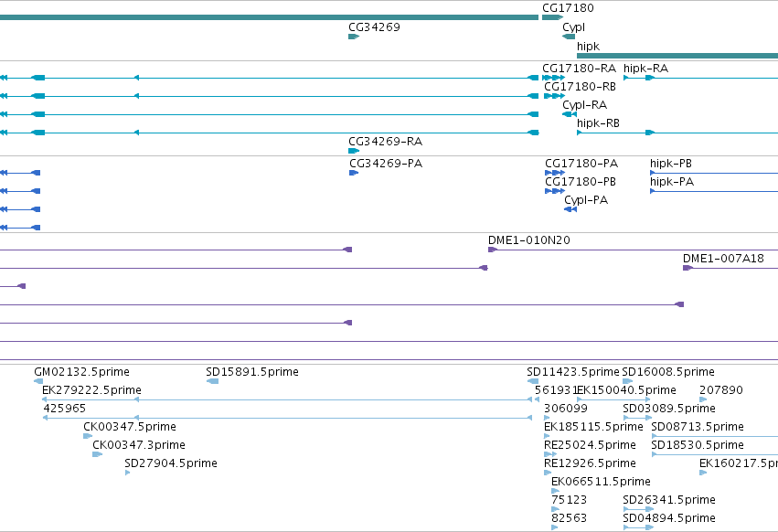The image size is (778, 532).
Task: Click the Cypl-PA protein feature
Action: coord(570,209)
